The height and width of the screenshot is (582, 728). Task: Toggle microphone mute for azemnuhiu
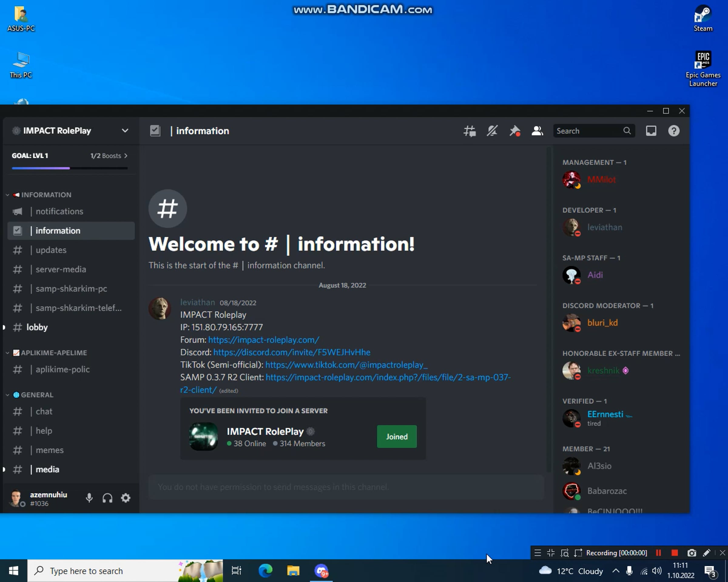point(89,498)
